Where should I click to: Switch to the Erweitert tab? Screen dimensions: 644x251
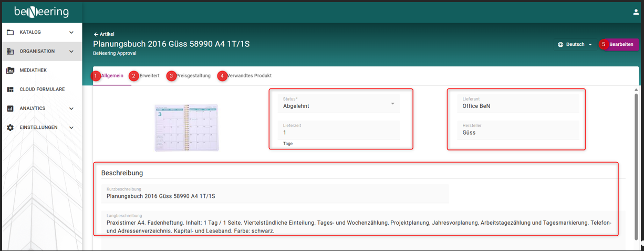pyautogui.click(x=149, y=76)
